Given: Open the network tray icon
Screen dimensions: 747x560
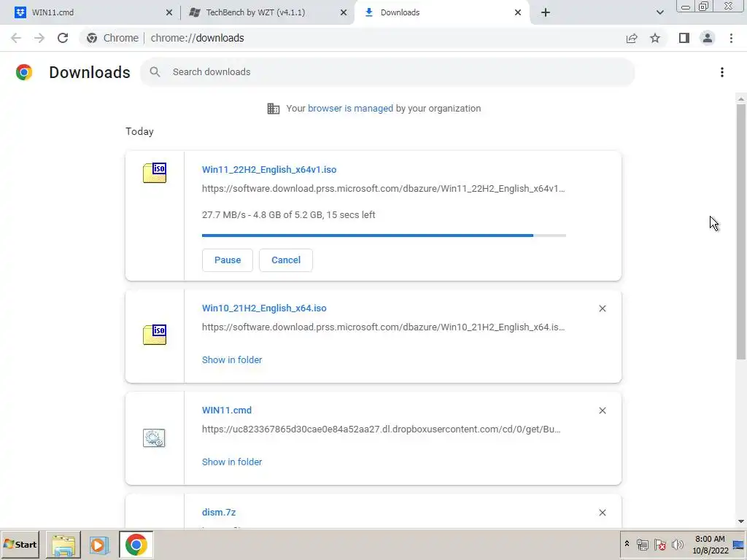Looking at the screenshot, I should click(643, 544).
